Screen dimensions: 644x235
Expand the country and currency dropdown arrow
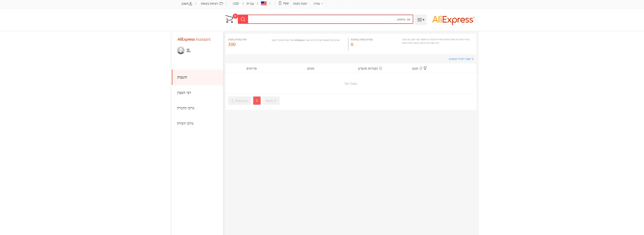(270, 4)
